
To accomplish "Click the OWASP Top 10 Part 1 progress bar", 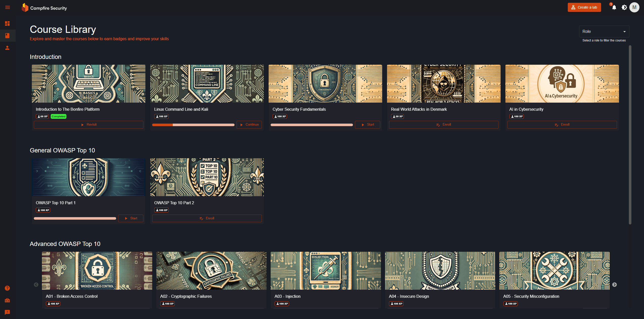I will 75,218.
